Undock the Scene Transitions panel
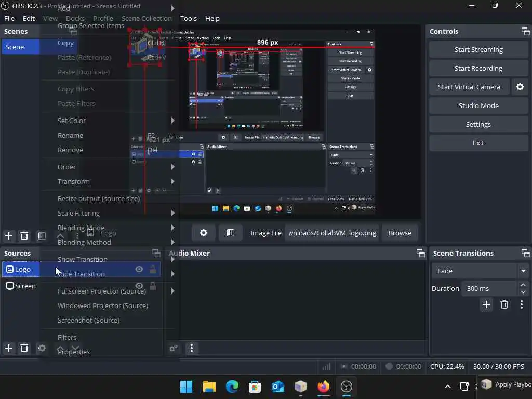Image resolution: width=532 pixels, height=399 pixels. pos(525,253)
